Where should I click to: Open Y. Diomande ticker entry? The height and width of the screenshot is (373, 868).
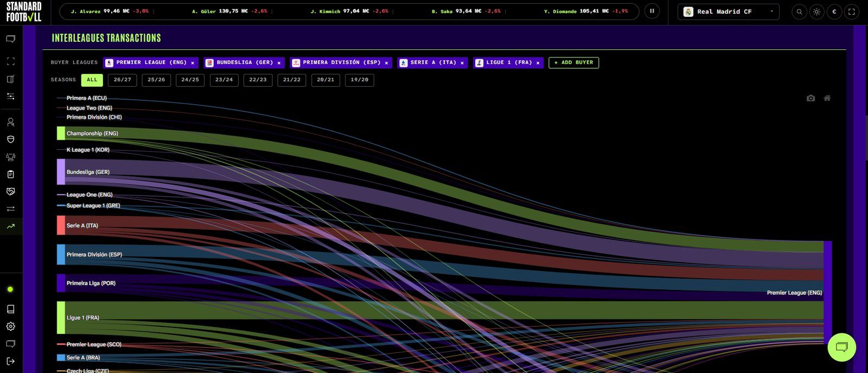pyautogui.click(x=586, y=11)
